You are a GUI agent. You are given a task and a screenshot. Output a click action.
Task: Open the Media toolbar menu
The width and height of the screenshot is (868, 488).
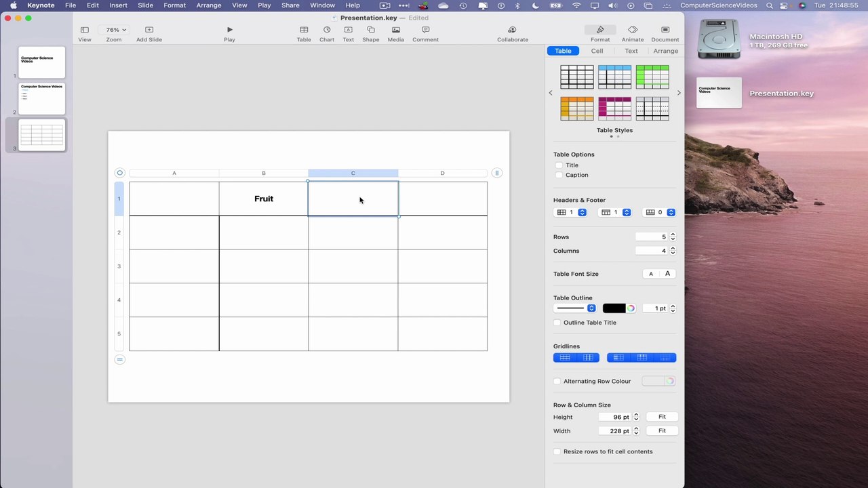coord(396,33)
